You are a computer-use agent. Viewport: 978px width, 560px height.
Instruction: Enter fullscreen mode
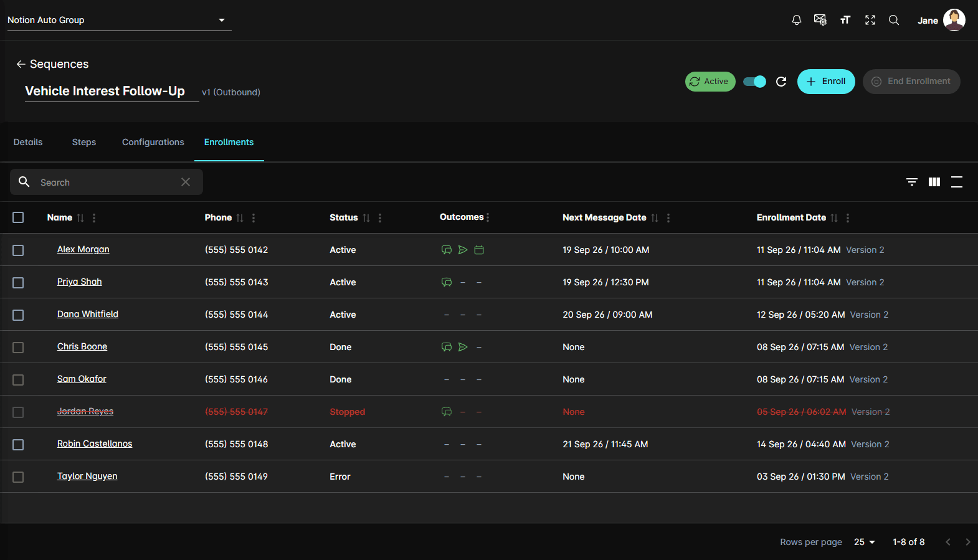[870, 20]
